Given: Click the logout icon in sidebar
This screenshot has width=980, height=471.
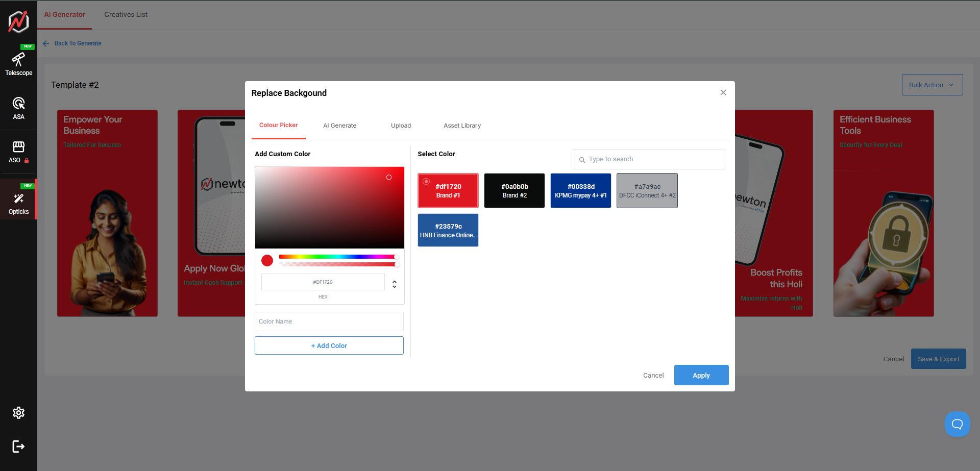Looking at the screenshot, I should (18, 447).
